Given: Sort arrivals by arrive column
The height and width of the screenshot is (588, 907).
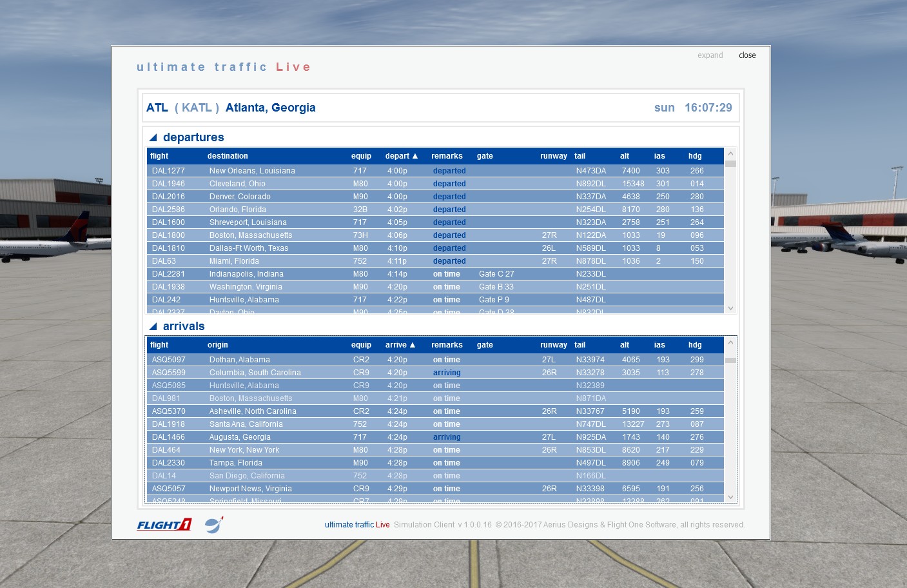Looking at the screenshot, I should point(400,345).
